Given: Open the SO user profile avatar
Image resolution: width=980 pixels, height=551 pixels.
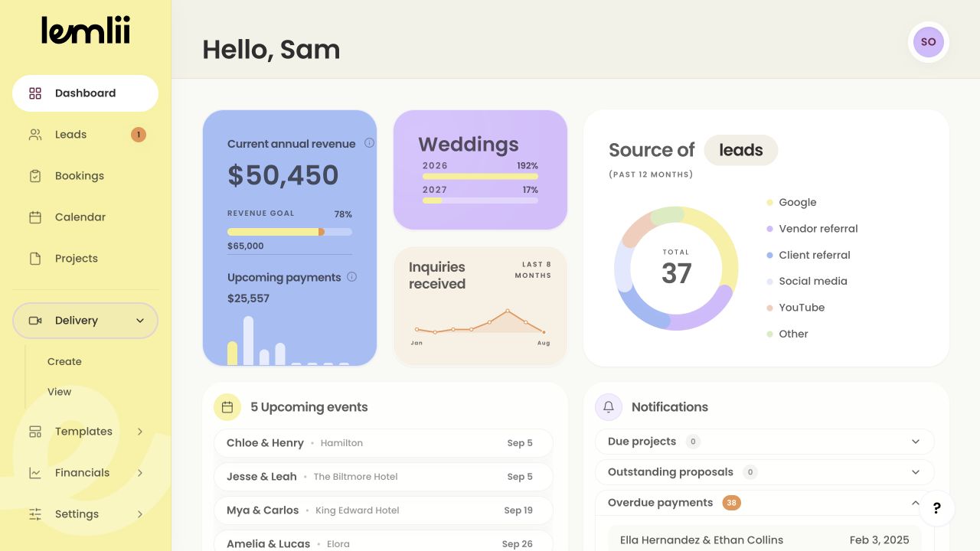Looking at the screenshot, I should [929, 42].
